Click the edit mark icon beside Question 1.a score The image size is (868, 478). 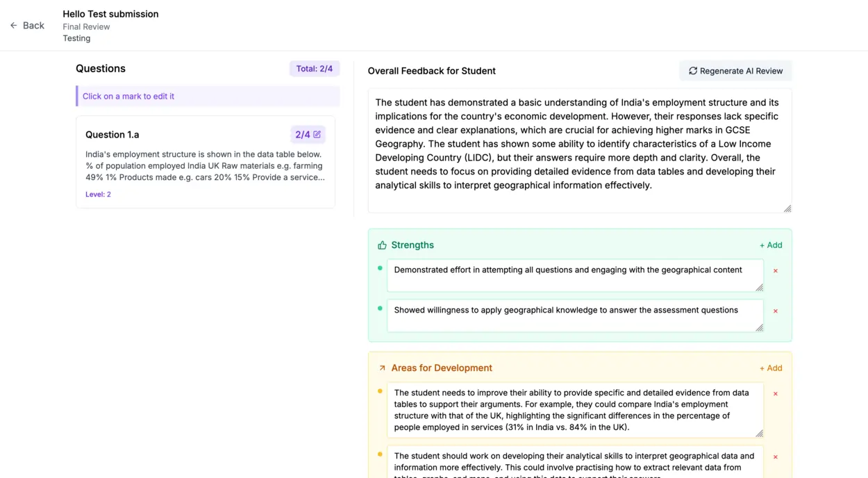pos(318,134)
